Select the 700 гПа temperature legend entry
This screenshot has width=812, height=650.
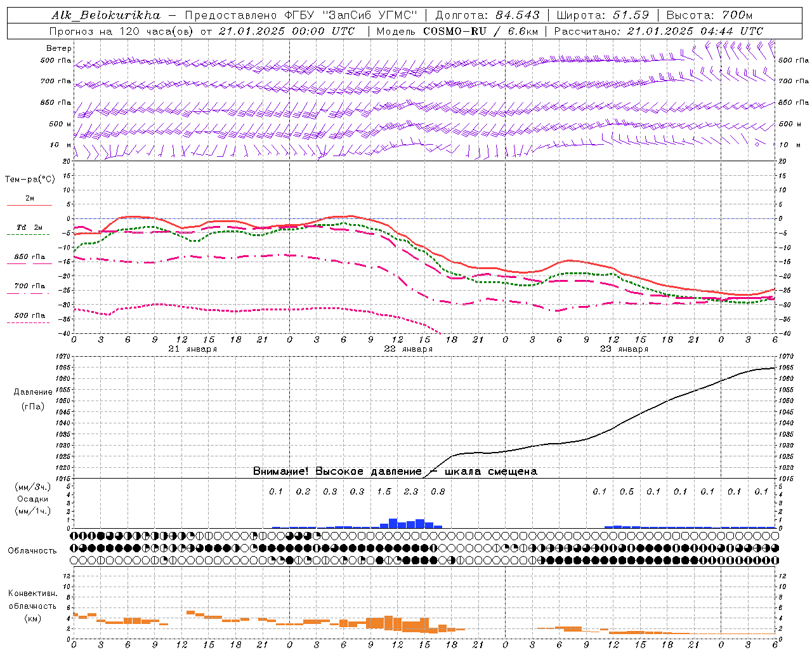click(30, 286)
